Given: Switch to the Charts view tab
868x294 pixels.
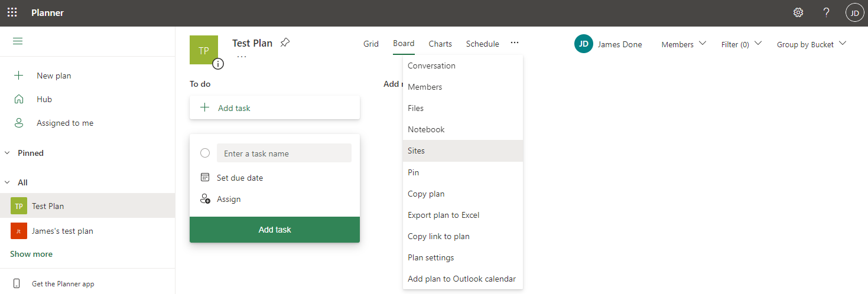Looking at the screenshot, I should click(440, 44).
